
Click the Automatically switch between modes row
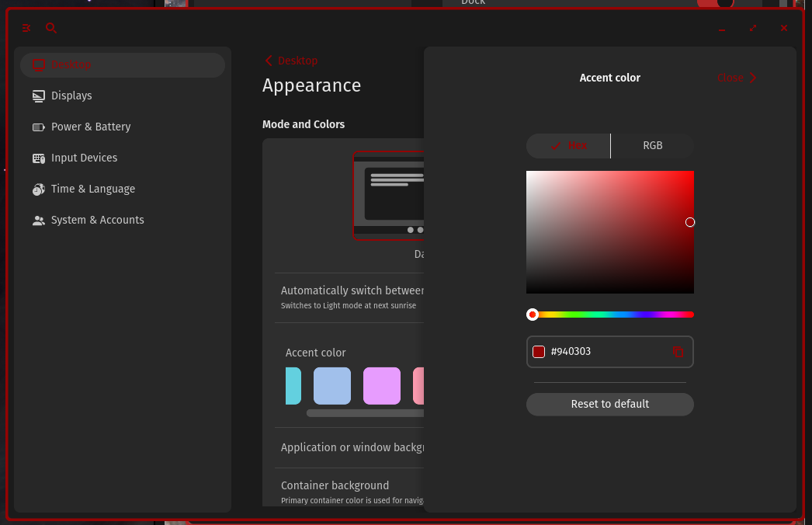349,297
